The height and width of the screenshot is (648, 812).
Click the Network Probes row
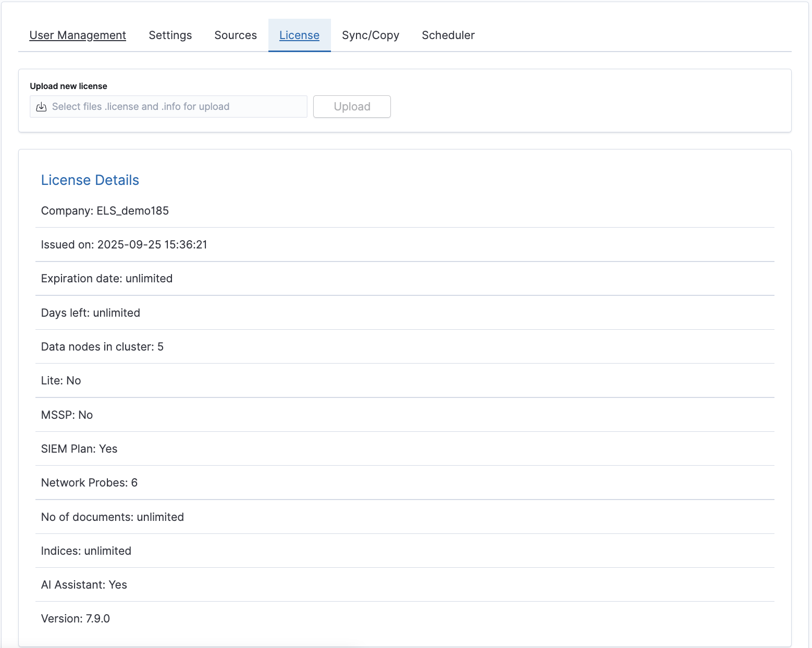coord(89,483)
